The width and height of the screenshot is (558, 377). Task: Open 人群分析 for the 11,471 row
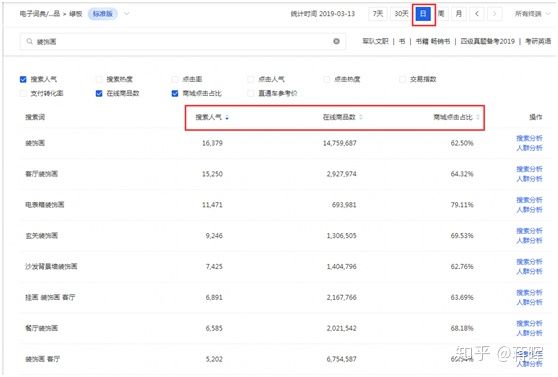pos(529,210)
